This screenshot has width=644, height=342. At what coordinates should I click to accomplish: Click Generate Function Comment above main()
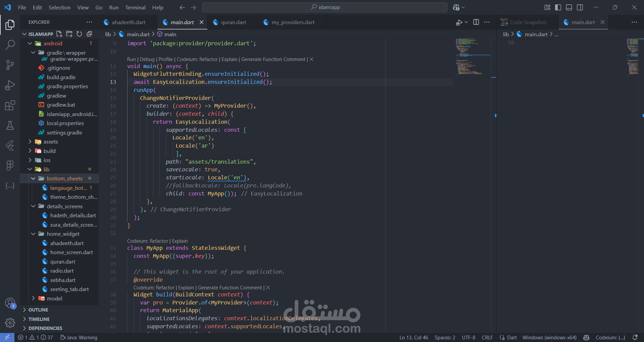[x=273, y=59]
